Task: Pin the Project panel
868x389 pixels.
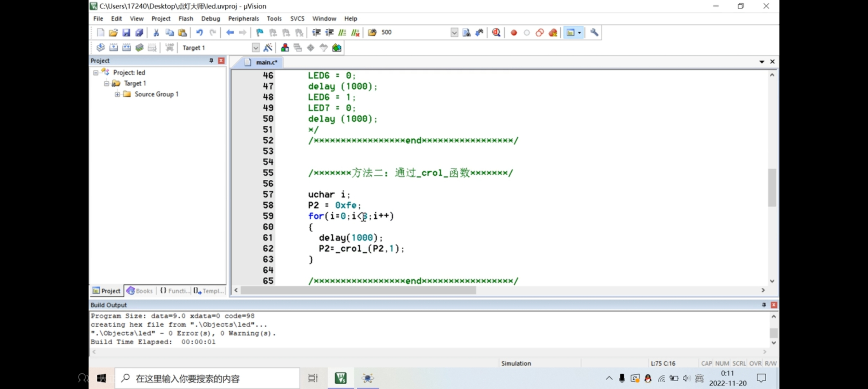Action: tap(211, 60)
